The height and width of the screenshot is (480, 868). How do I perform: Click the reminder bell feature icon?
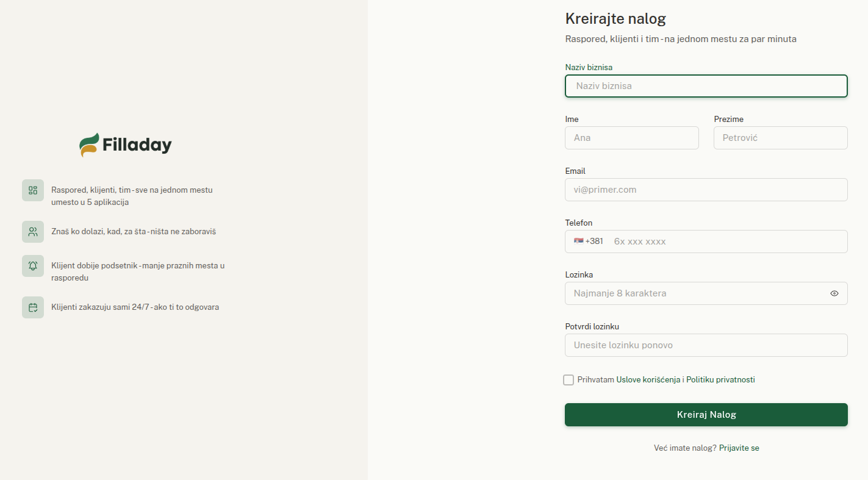(x=33, y=266)
